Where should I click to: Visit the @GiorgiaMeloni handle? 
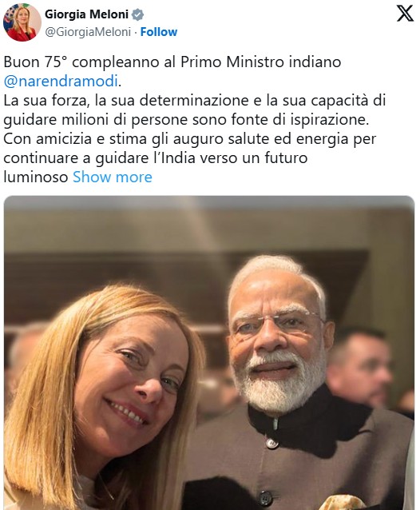[x=88, y=32]
